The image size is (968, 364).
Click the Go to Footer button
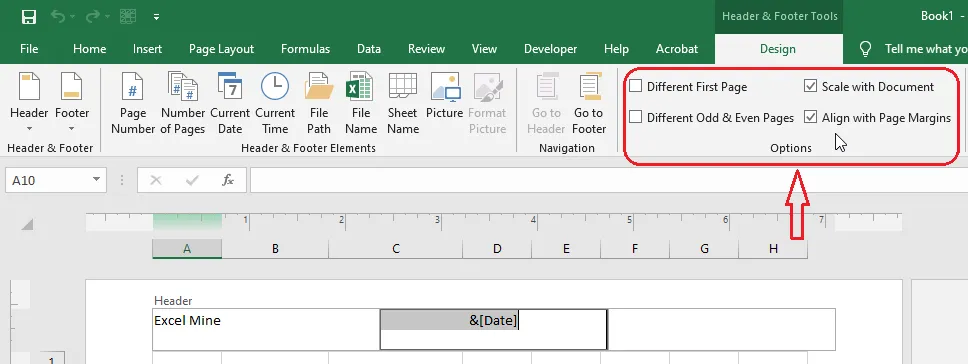click(589, 104)
